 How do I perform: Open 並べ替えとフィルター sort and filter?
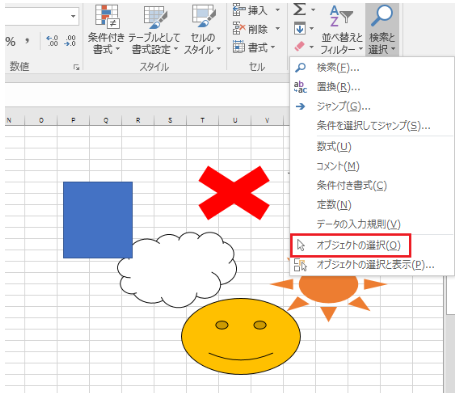click(341, 29)
